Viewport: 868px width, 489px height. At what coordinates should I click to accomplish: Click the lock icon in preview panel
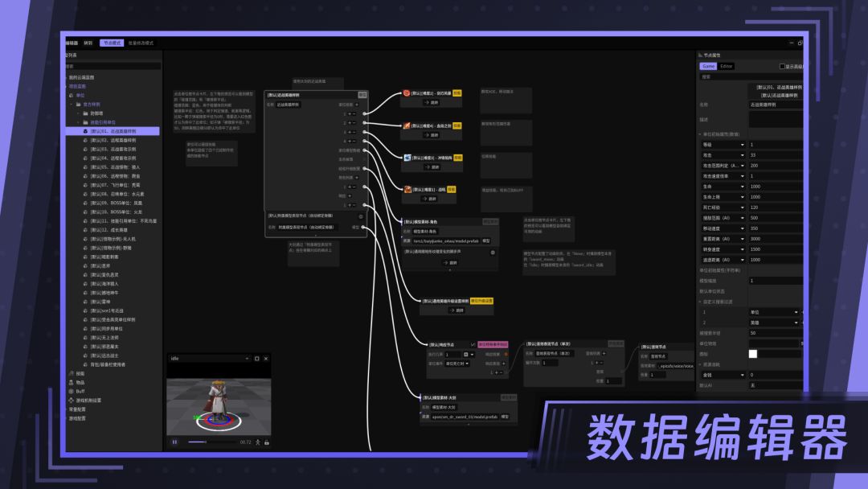pyautogui.click(x=267, y=442)
